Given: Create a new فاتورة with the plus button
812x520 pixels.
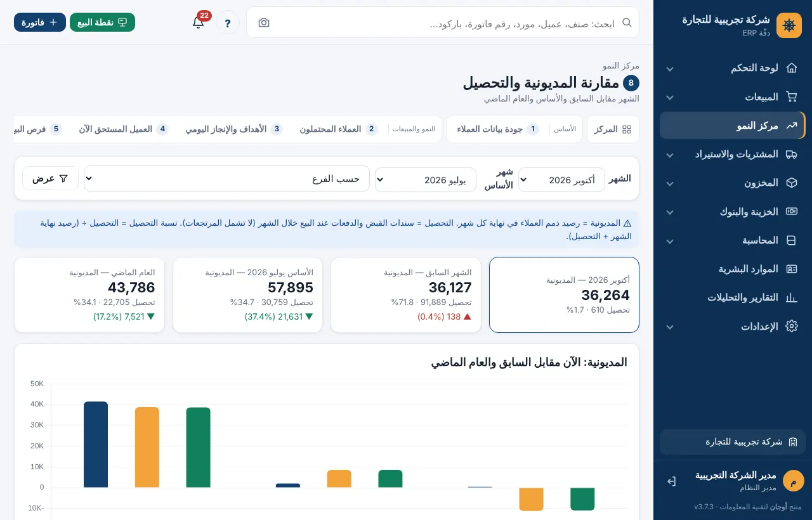Looking at the screenshot, I should pos(40,22).
